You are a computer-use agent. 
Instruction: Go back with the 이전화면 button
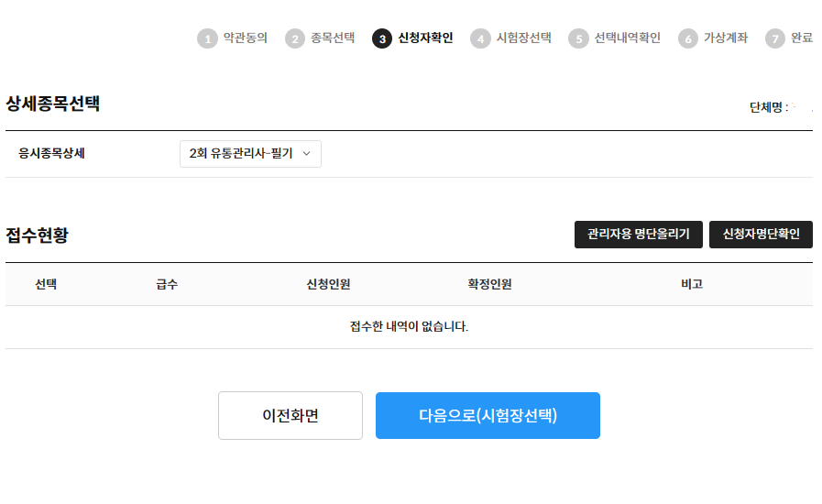pyautogui.click(x=290, y=416)
